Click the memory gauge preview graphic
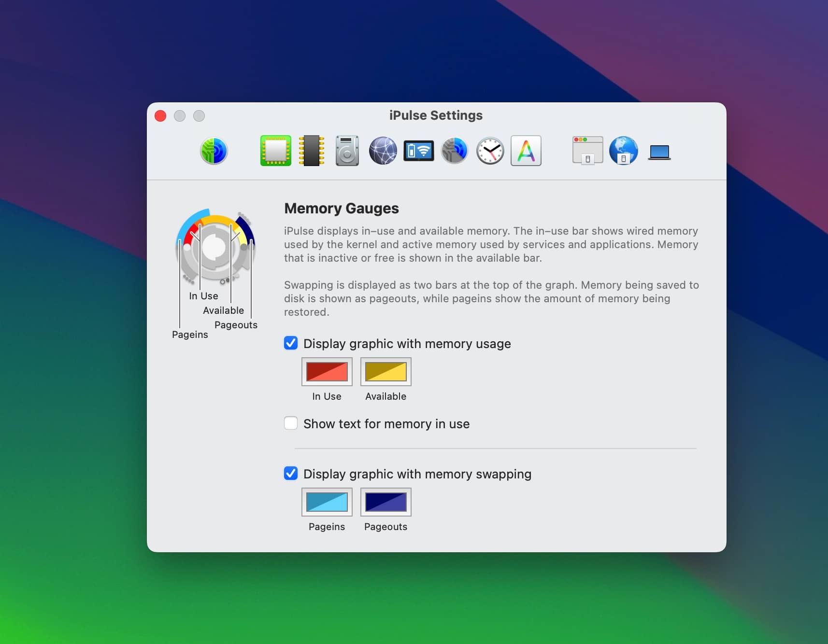 (x=215, y=247)
